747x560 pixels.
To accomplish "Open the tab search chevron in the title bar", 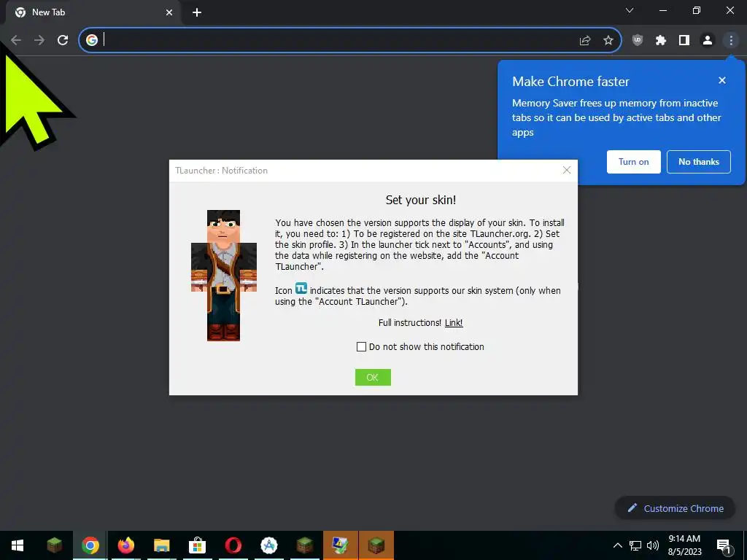I will pos(630,10).
